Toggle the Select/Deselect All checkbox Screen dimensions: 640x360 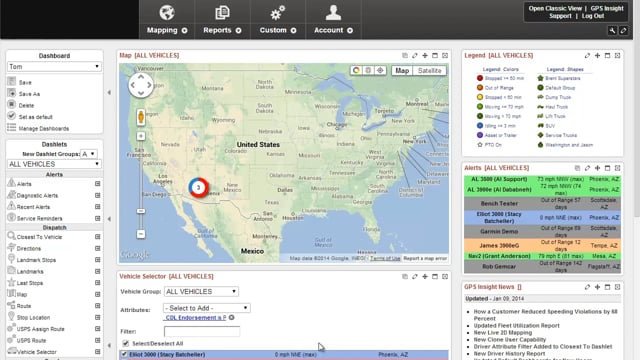pyautogui.click(x=125, y=343)
